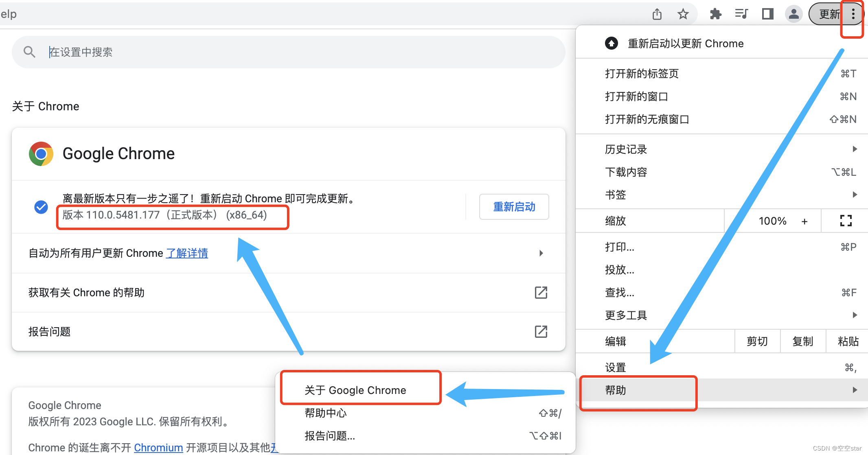Select 查找... menu item
Screen dimensions: 868x455
[x=721, y=293]
